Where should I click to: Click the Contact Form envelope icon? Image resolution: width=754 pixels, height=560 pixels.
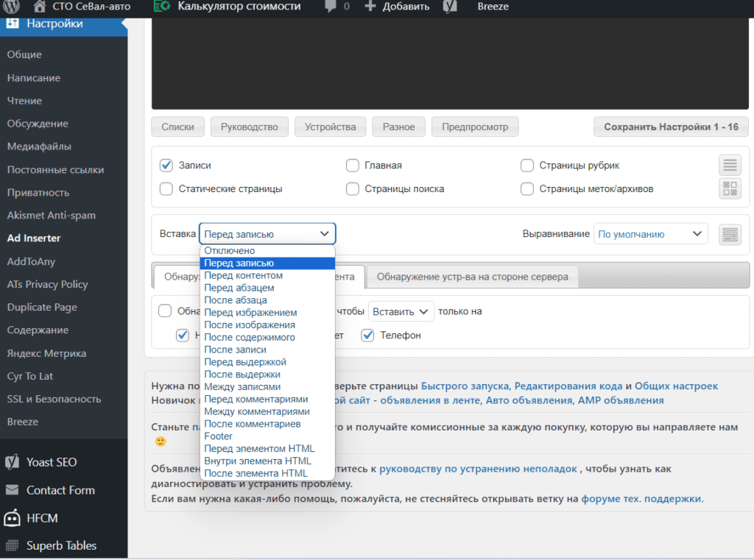click(12, 490)
